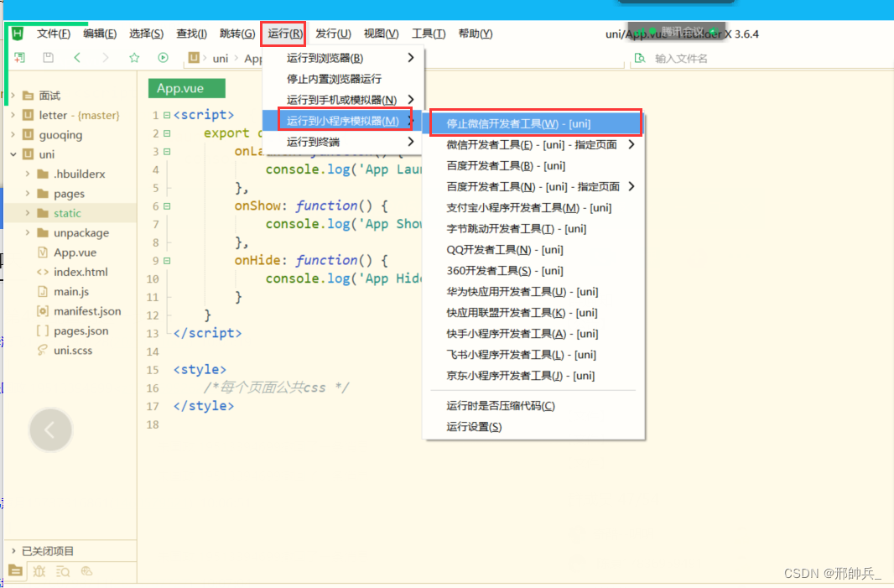Open the debug bug icon at bottom
894x588 pixels.
[x=39, y=571]
